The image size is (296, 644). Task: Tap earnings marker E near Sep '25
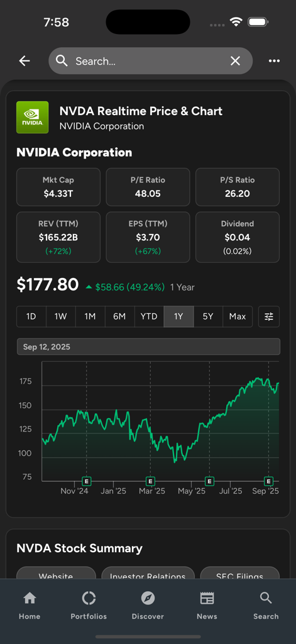268,481
